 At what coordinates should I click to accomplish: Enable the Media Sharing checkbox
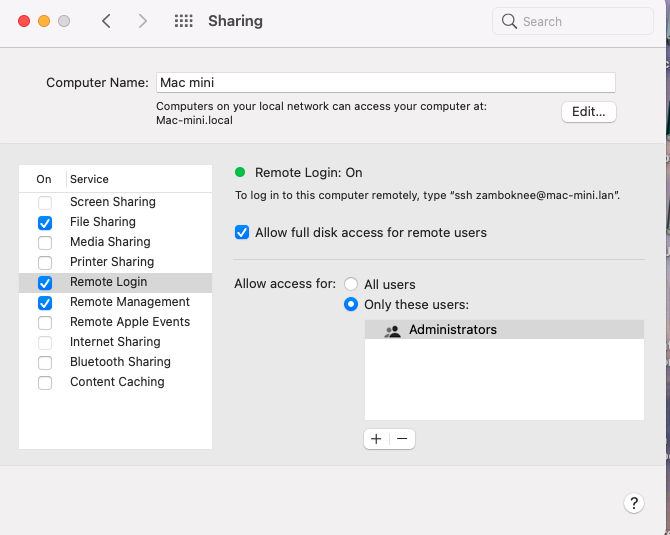tap(45, 243)
